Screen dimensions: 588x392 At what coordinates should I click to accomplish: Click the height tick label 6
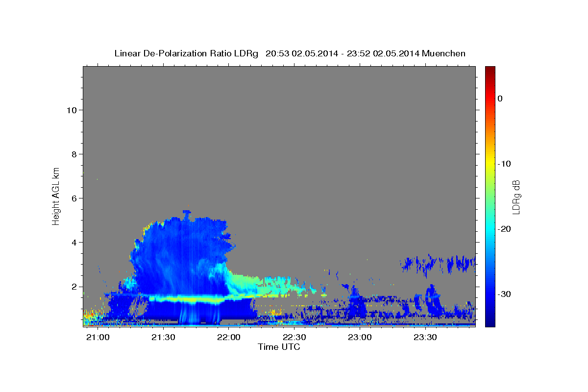pos(74,198)
